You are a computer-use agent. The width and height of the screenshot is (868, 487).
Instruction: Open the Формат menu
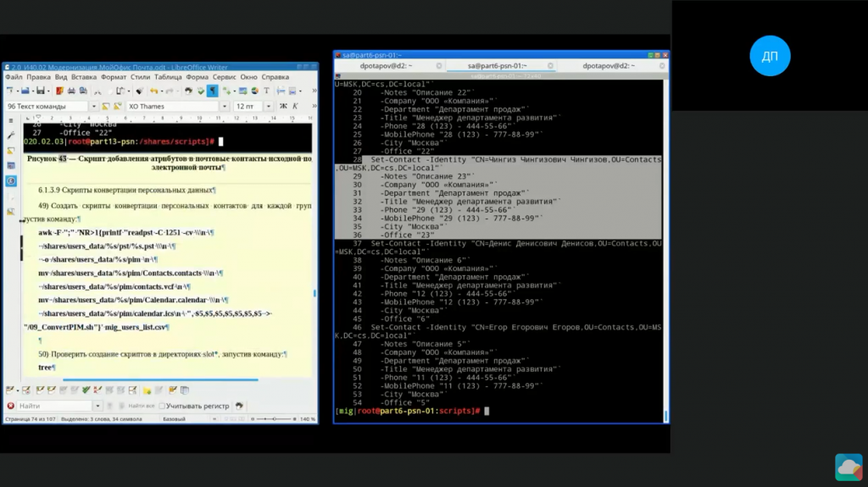(x=114, y=77)
